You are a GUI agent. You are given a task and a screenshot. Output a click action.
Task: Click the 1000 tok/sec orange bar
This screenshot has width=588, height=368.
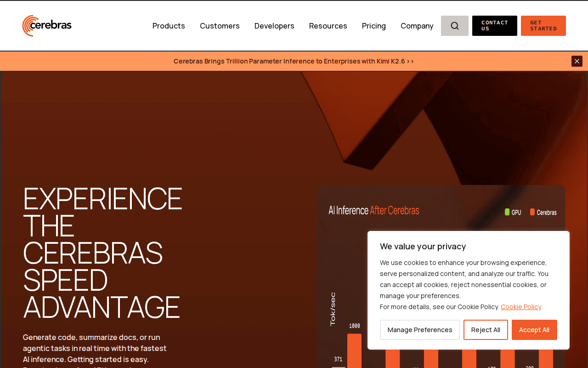click(354, 351)
